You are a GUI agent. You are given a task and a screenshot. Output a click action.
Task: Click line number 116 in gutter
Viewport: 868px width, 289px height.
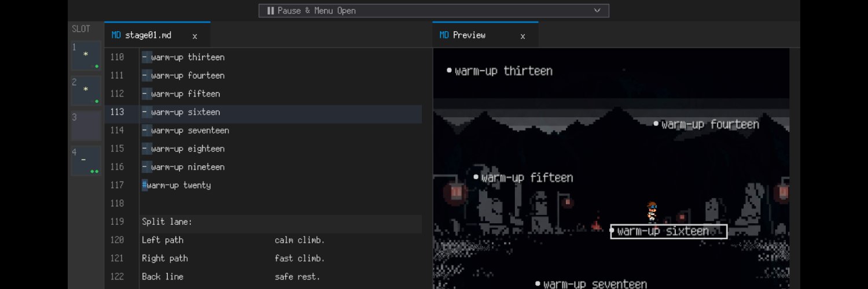(x=117, y=167)
